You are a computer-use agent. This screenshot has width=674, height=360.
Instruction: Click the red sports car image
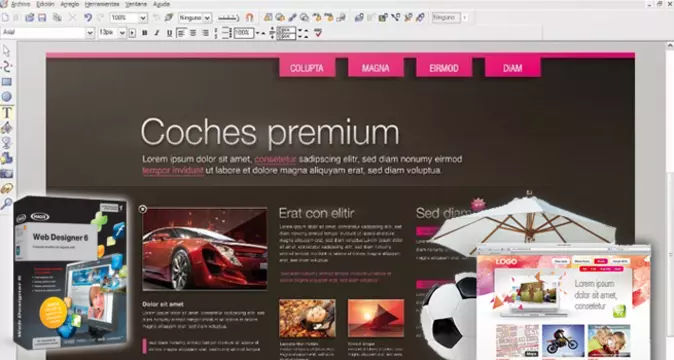(205, 249)
